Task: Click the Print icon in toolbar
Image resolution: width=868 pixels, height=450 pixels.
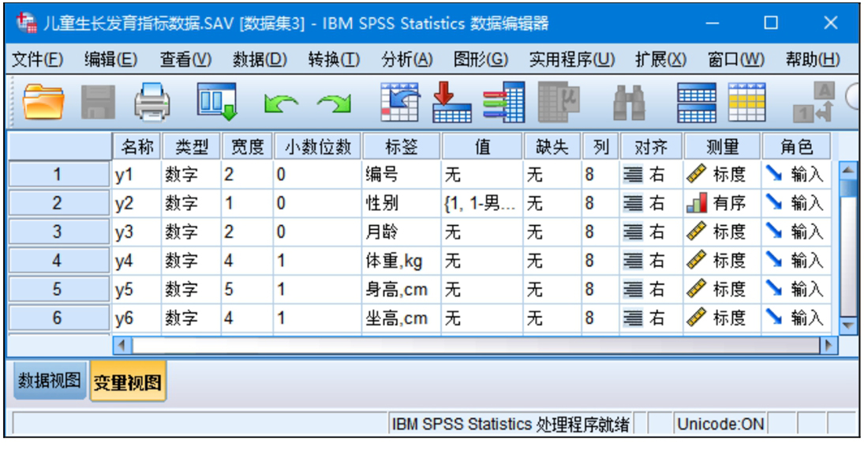Action: tap(152, 102)
